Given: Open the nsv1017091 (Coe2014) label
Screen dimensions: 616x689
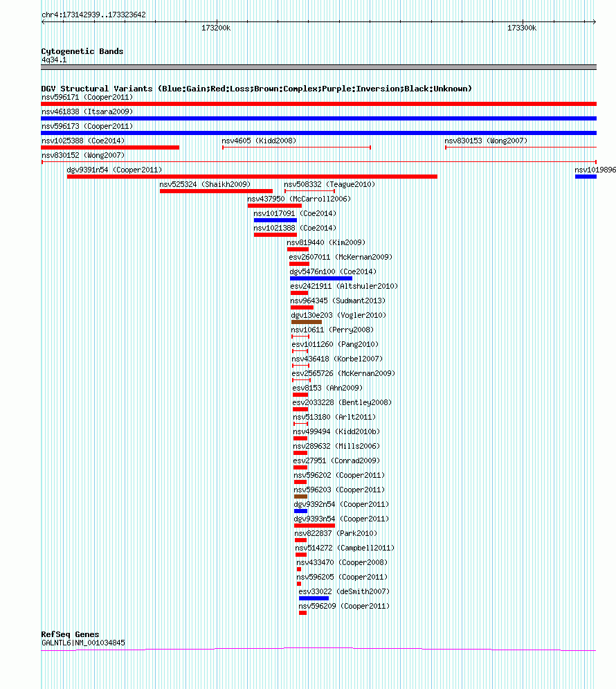Looking at the screenshot, I should pyautogui.click(x=295, y=213).
